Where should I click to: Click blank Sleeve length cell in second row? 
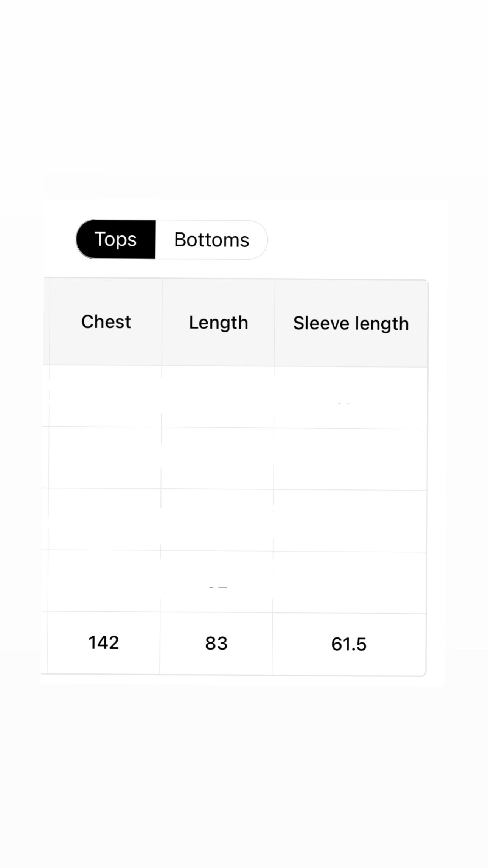coord(350,459)
